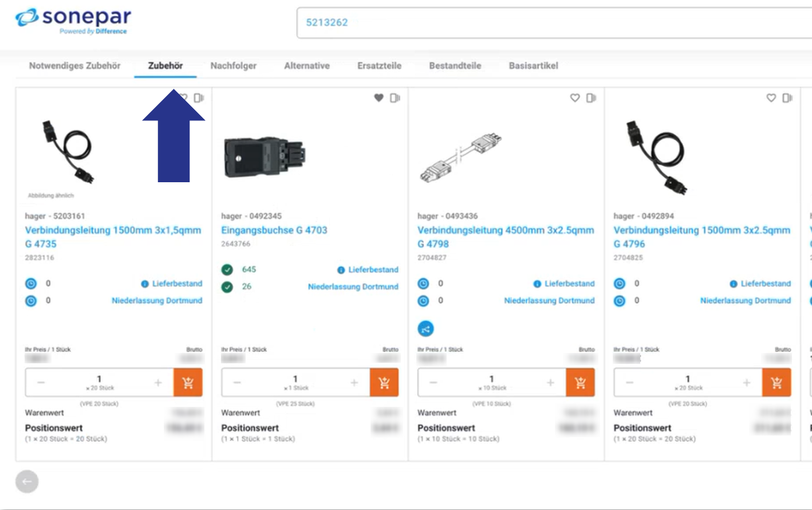This screenshot has height=510, width=812.
Task: Click Niederlassung Dortmund on G 4796 card
Action: [746, 300]
